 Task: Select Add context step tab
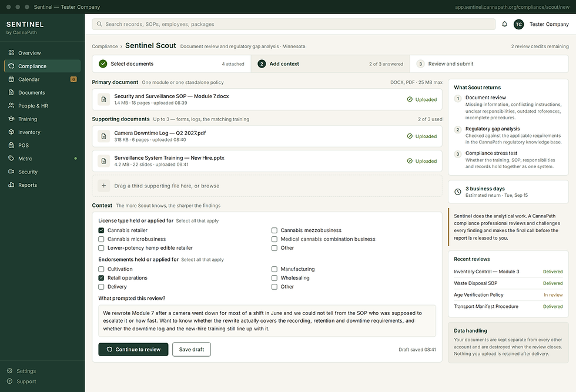[330, 64]
